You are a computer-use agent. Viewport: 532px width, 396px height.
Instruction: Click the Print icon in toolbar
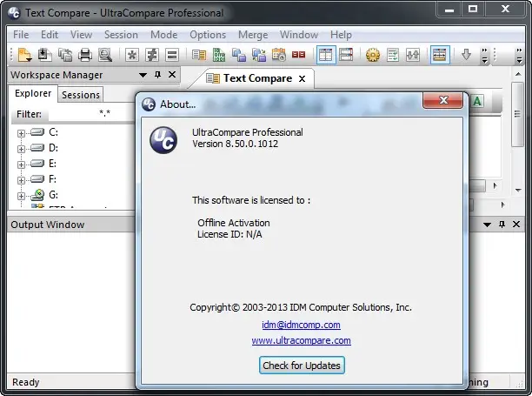click(85, 55)
